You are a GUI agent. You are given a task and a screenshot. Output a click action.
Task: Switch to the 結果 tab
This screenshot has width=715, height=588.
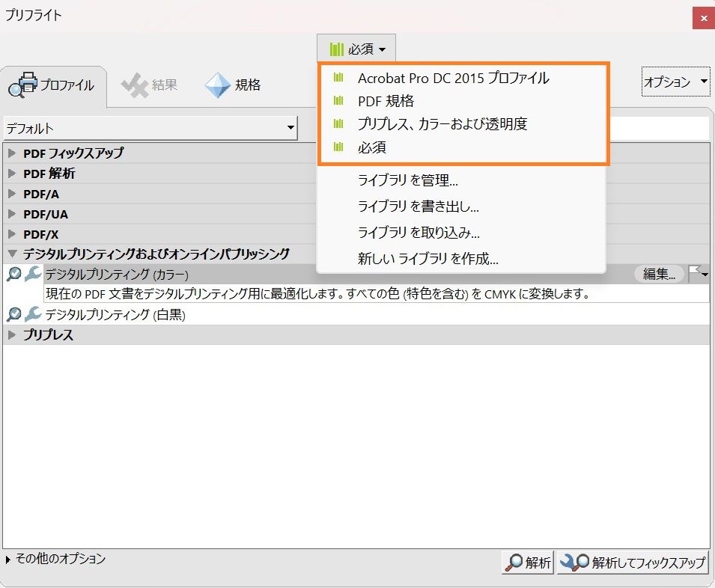tap(149, 85)
